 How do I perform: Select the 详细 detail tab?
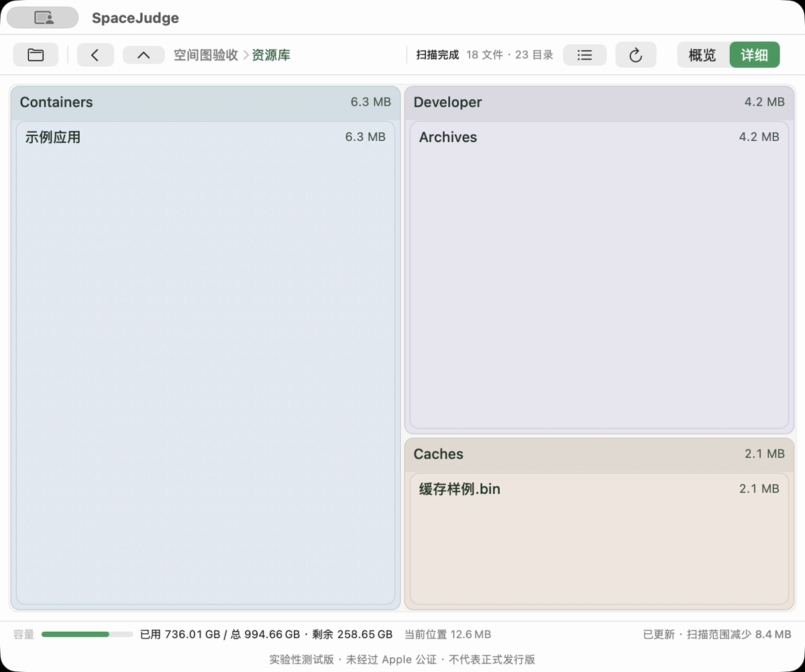click(755, 55)
